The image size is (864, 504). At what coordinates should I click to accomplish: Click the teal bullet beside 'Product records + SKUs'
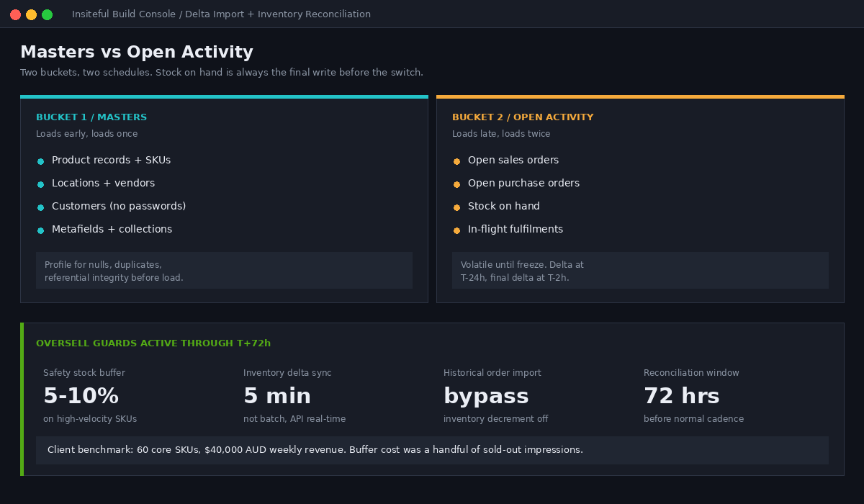(x=40, y=161)
